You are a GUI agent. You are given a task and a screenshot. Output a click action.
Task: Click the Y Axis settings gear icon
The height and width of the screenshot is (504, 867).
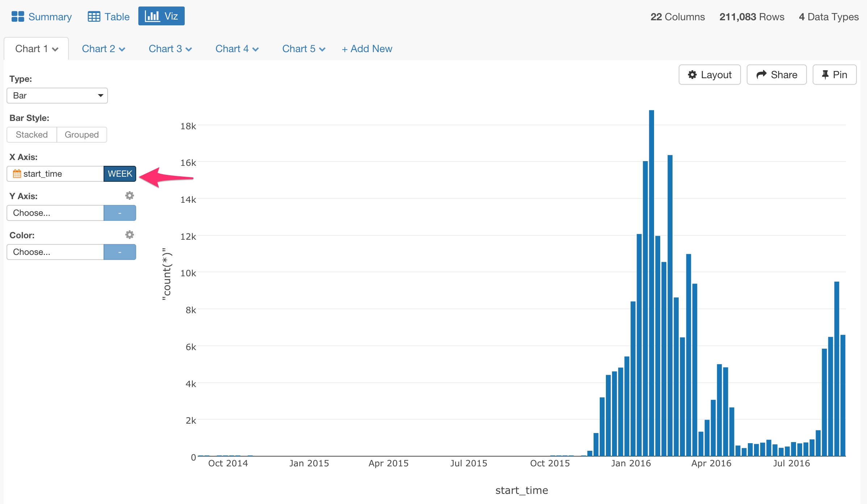pyautogui.click(x=130, y=196)
